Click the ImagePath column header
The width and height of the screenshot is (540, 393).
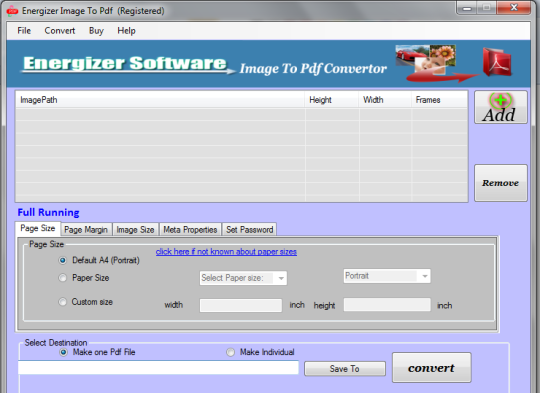[x=160, y=100]
